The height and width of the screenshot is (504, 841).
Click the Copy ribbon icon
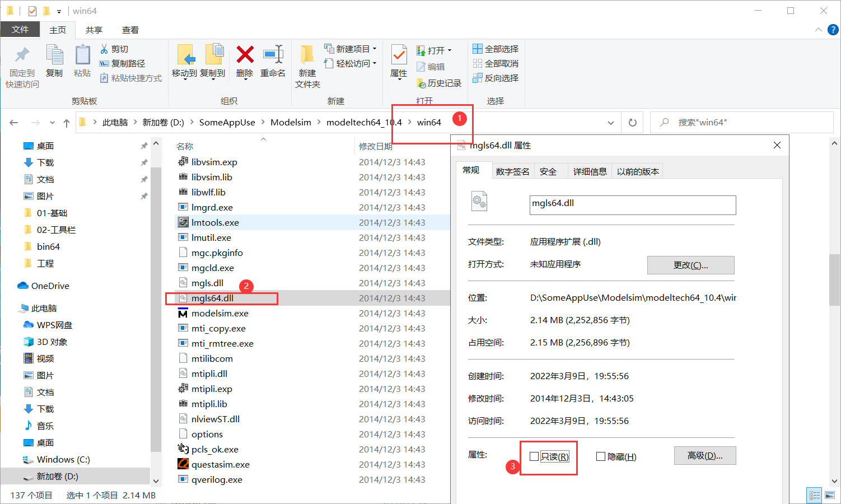pyautogui.click(x=54, y=55)
